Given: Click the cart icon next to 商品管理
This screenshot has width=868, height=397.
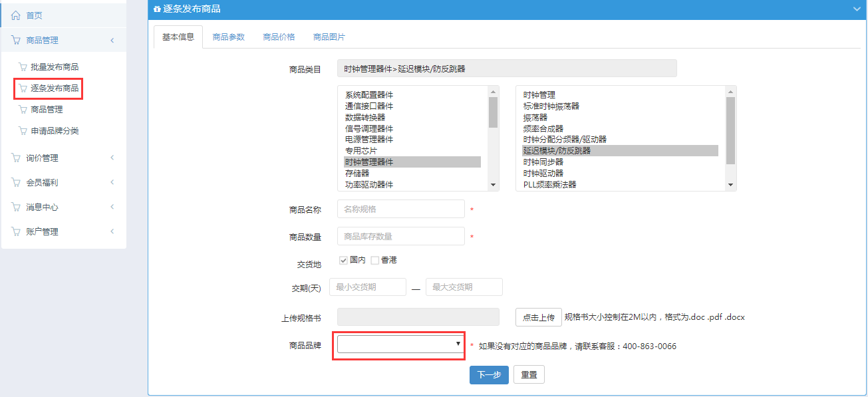Looking at the screenshot, I should (x=15, y=41).
